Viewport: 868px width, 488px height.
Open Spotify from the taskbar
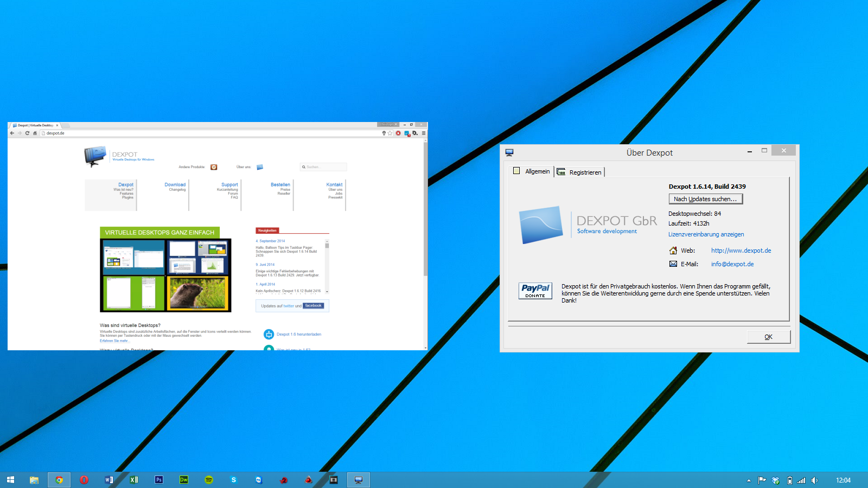pos(209,480)
